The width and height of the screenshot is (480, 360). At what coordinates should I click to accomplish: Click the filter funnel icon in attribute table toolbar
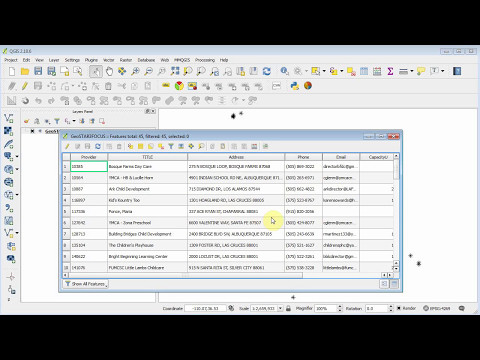point(171,146)
